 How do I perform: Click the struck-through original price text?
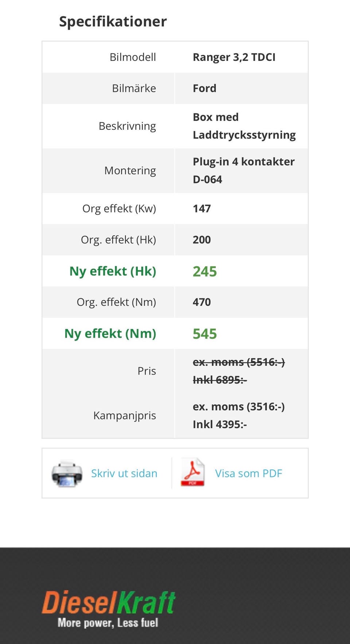pyautogui.click(x=238, y=371)
